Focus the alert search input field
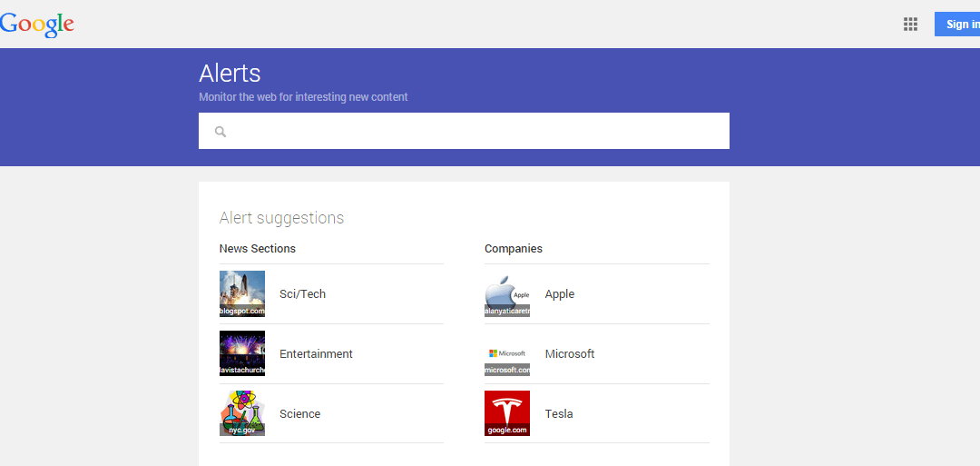980x466 pixels. pos(464,131)
